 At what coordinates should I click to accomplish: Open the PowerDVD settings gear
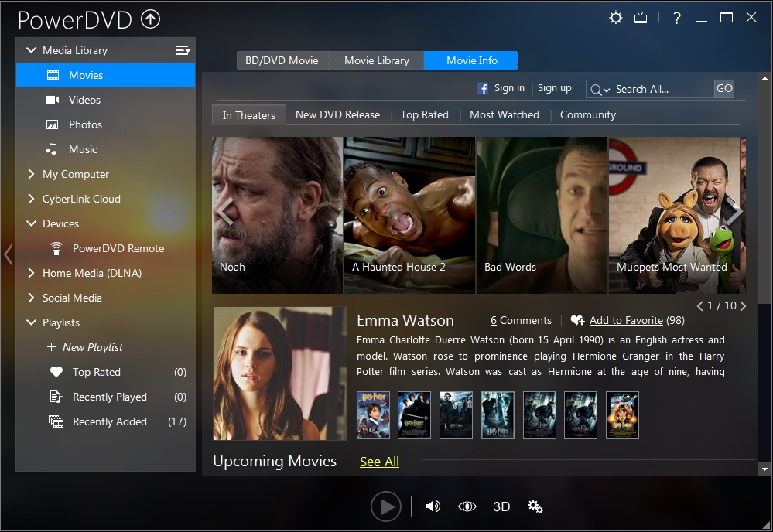(x=616, y=18)
